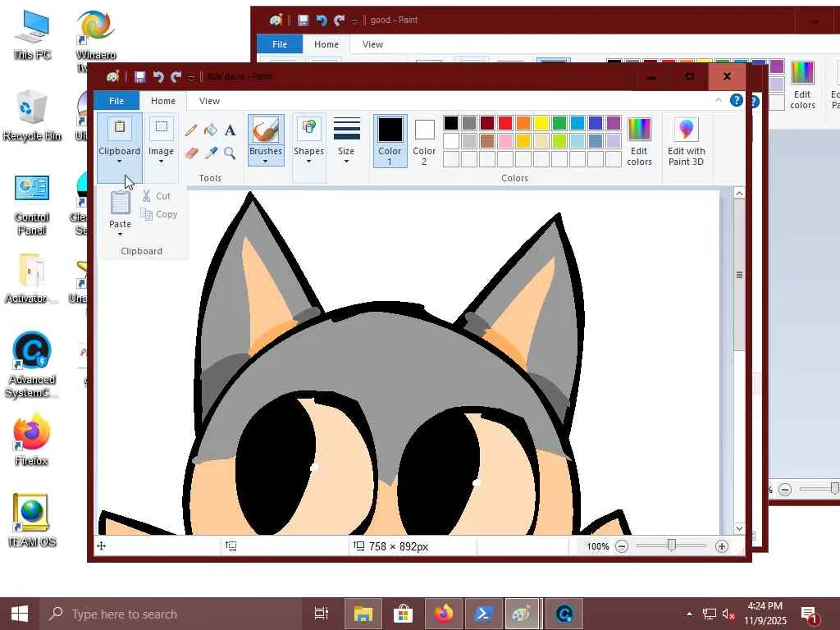The height and width of the screenshot is (630, 840).
Task: Select the Magnifier tool
Action: tap(230, 153)
